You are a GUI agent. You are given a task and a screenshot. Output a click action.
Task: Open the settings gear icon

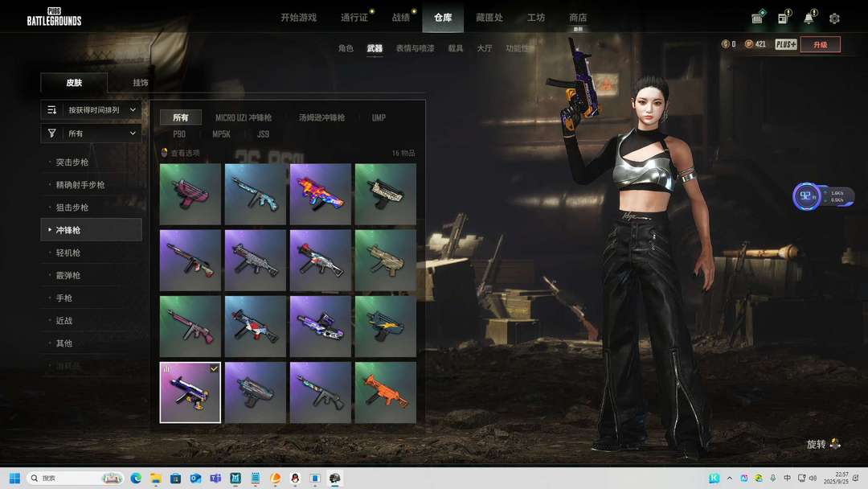pos(834,18)
